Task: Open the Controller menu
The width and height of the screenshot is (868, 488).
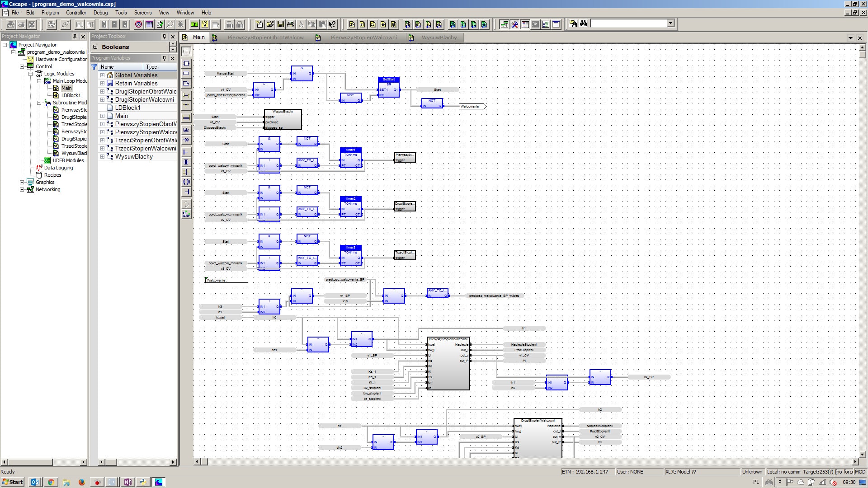Action: [x=76, y=13]
